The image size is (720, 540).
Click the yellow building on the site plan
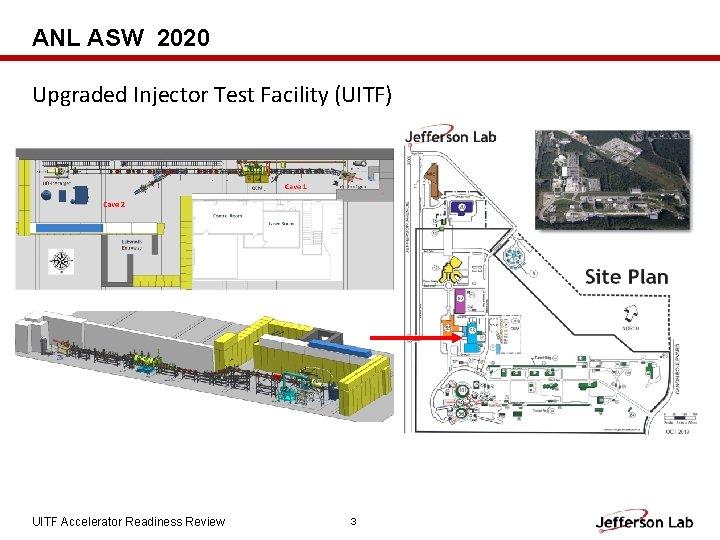451,270
